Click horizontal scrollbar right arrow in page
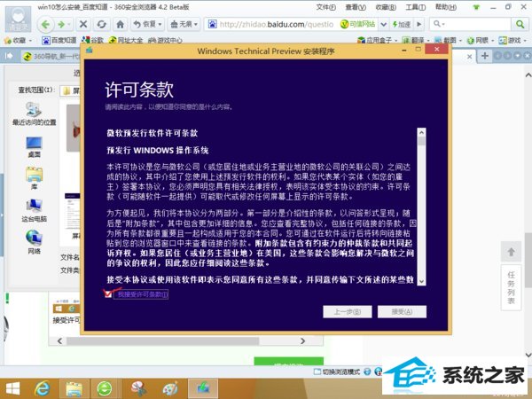This screenshot has height=399, width=532. click(x=302, y=340)
